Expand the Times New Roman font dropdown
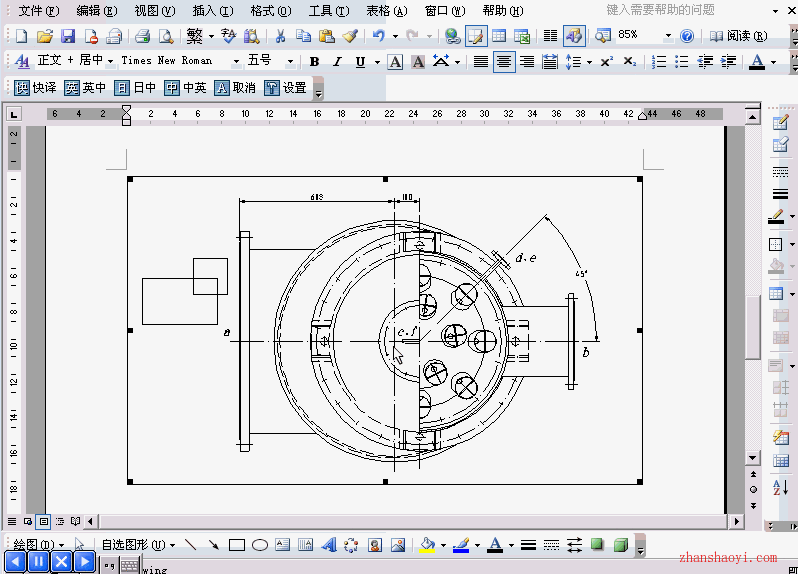Viewport: 798px width, 574px height. click(236, 62)
